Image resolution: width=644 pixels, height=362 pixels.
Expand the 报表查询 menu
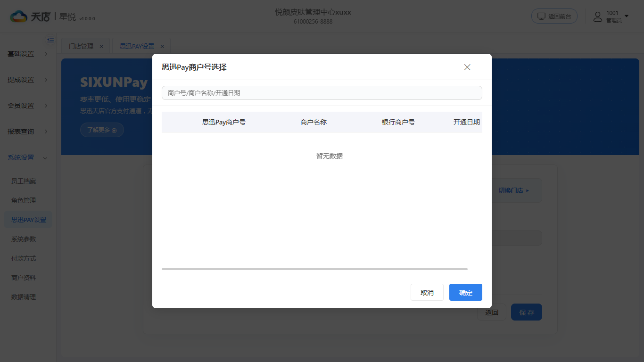pyautogui.click(x=28, y=132)
